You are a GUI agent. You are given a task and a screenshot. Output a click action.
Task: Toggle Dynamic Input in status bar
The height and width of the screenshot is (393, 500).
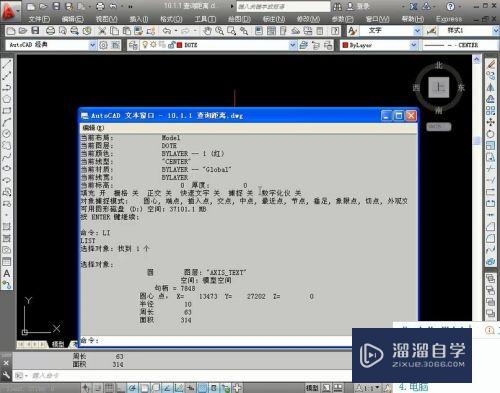point(191,388)
